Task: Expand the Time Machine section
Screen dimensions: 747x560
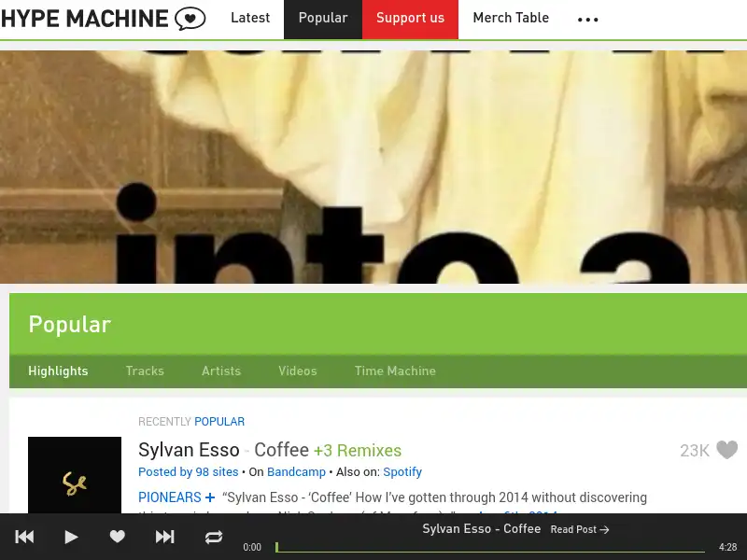Action: tap(395, 371)
